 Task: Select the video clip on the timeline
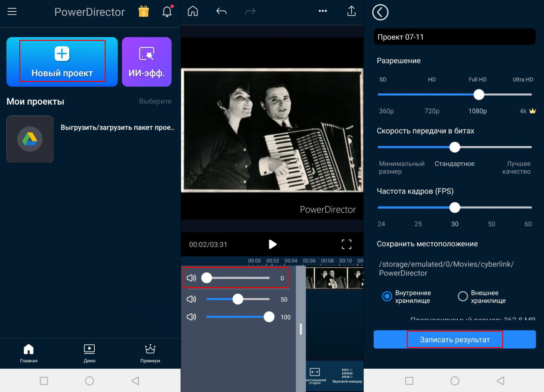334,278
